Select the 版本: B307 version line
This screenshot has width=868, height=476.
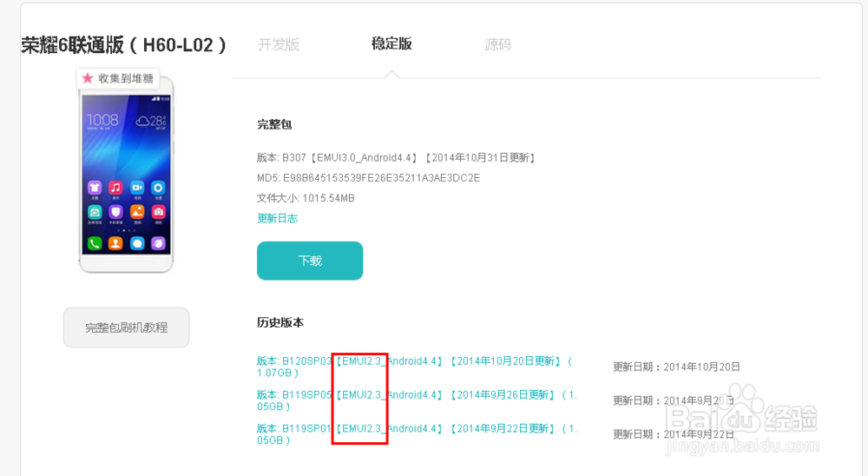click(x=396, y=158)
